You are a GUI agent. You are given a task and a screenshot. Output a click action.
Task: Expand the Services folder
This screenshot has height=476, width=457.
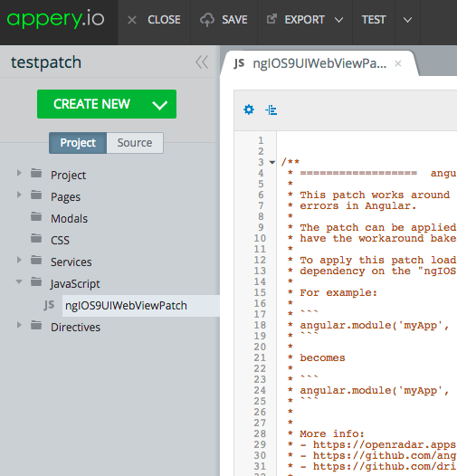19,260
